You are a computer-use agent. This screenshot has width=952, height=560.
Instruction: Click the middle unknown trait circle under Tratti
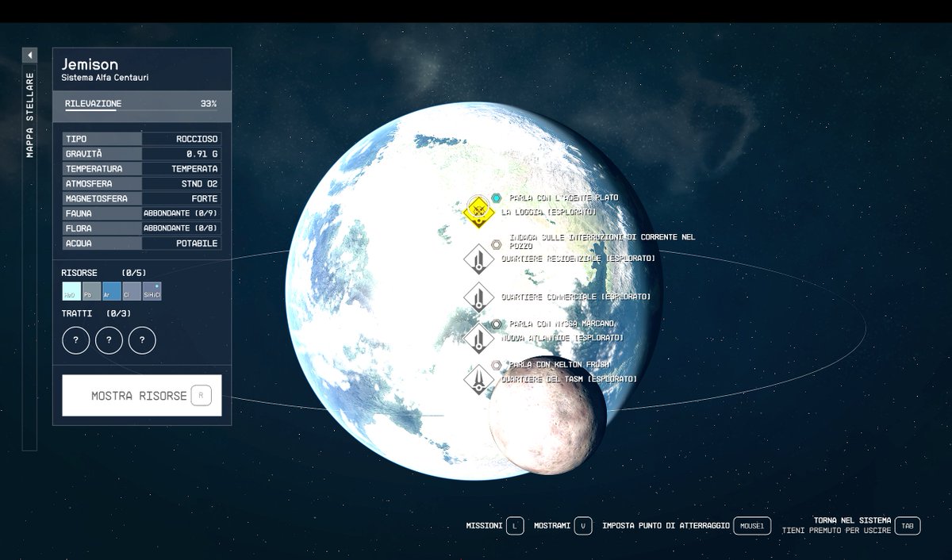click(109, 340)
